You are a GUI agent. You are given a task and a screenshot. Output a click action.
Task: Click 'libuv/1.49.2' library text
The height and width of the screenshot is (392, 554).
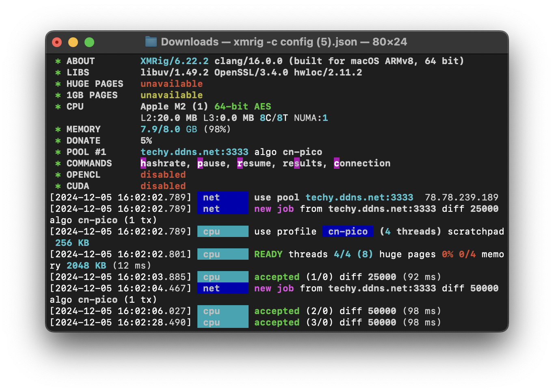point(175,72)
